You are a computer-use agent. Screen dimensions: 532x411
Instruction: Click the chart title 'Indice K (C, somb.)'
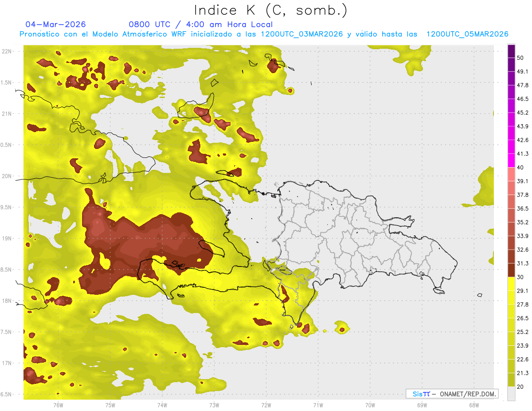point(271,10)
